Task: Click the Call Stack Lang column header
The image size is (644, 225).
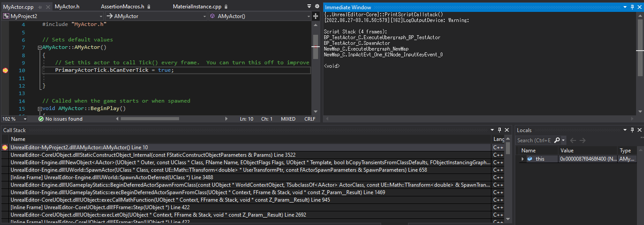Action: 498,139
